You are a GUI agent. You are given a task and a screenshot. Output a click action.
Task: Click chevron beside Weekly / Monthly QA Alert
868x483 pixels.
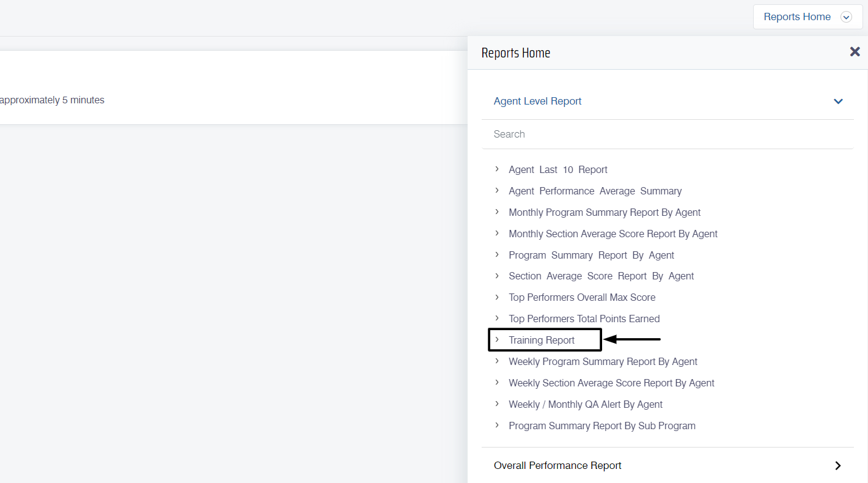(x=497, y=404)
